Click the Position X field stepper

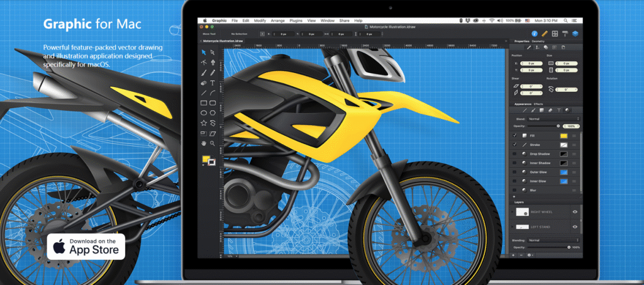[x=521, y=64]
